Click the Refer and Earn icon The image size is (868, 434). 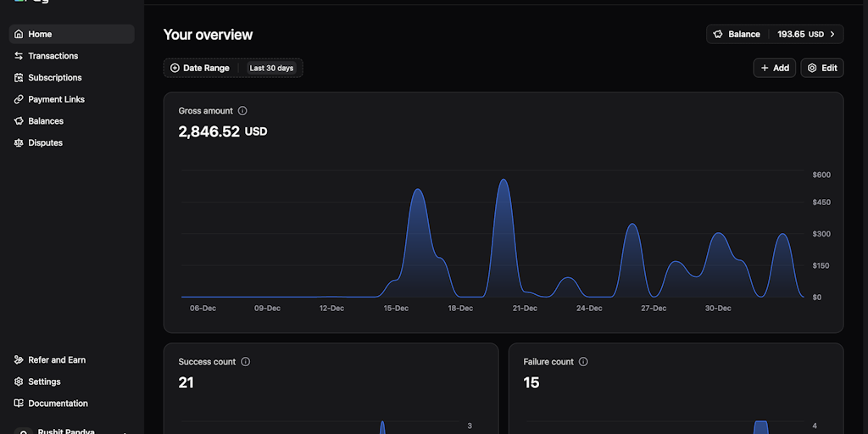(x=19, y=360)
